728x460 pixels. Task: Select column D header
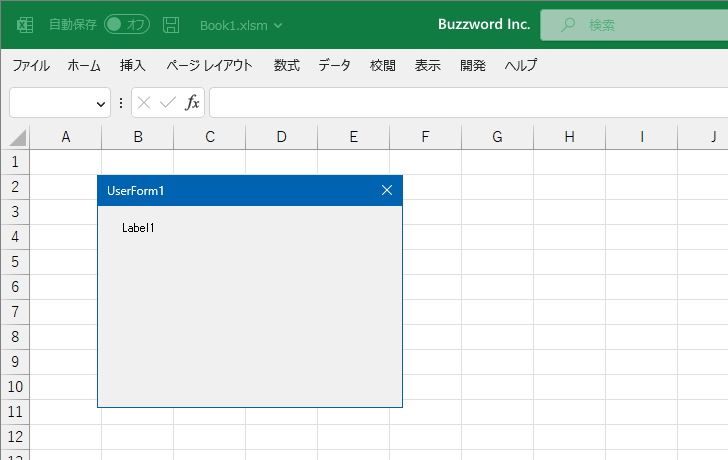[281, 137]
